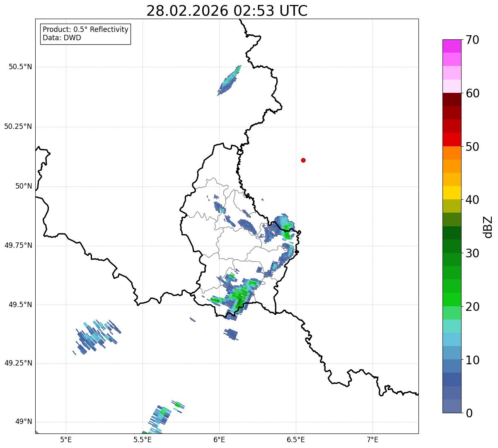Click the 49.5°N latitude label
The height and width of the screenshot is (448, 498).
pos(20,305)
